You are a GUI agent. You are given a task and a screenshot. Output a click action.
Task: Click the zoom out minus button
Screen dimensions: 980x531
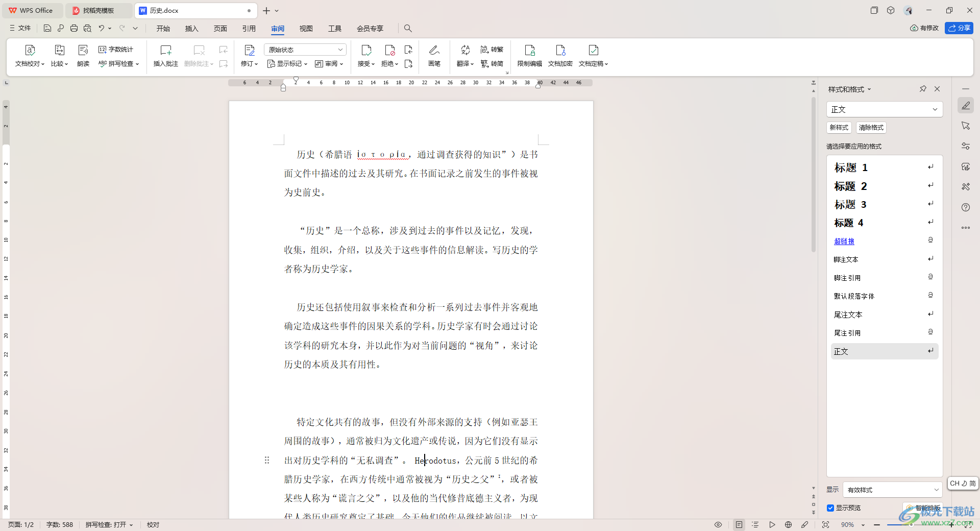point(877,525)
